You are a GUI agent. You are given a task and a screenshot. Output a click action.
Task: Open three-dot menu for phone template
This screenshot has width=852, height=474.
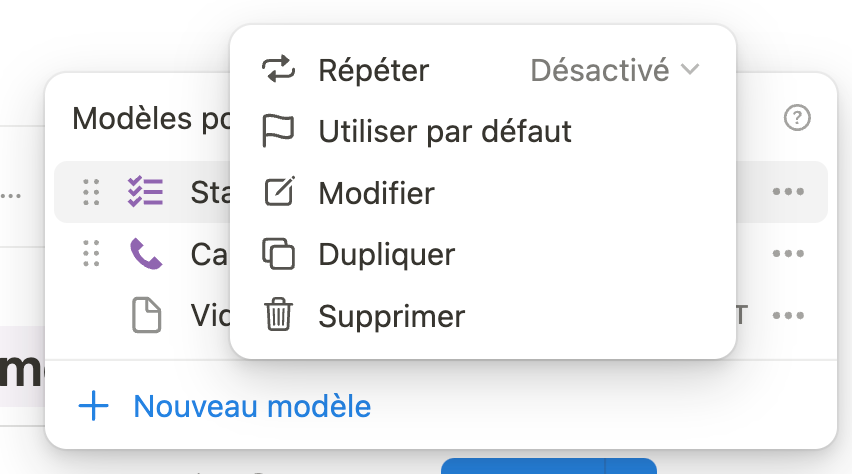[x=788, y=254]
